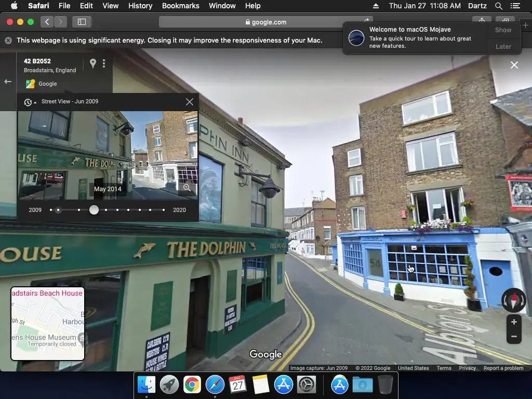Open the Edit menu
The height and width of the screenshot is (399, 532).
[x=86, y=6]
